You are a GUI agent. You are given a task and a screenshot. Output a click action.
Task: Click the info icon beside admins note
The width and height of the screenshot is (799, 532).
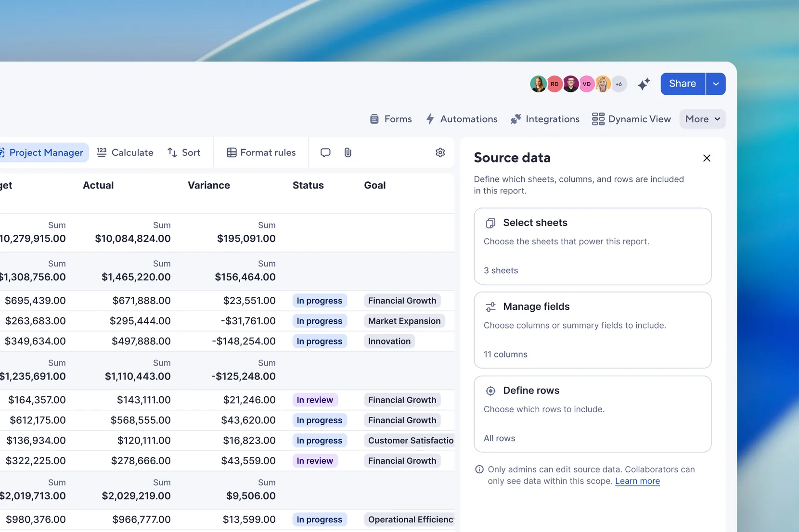pos(479,469)
